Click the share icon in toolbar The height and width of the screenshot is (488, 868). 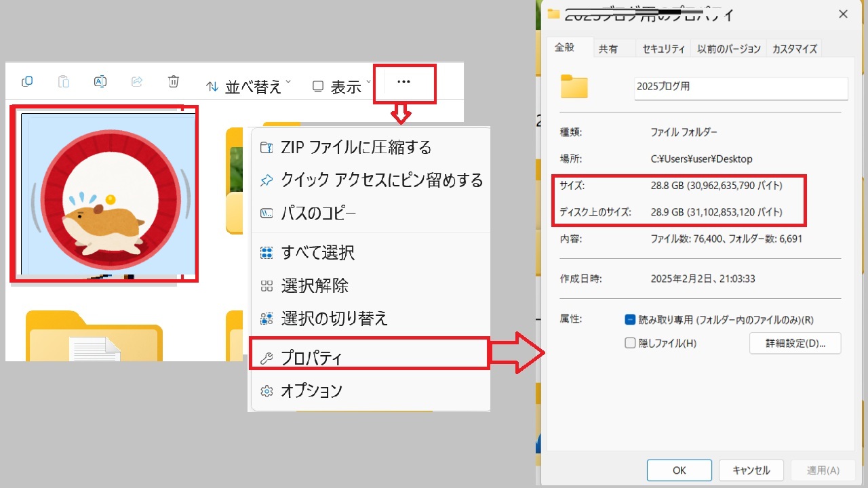[136, 82]
